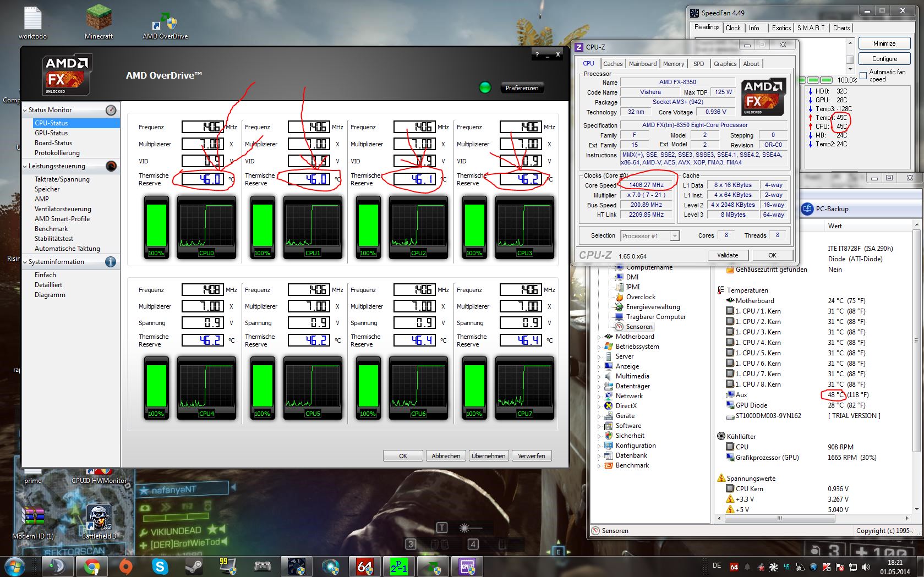Open the worktodo file on the desktop

click(32, 22)
